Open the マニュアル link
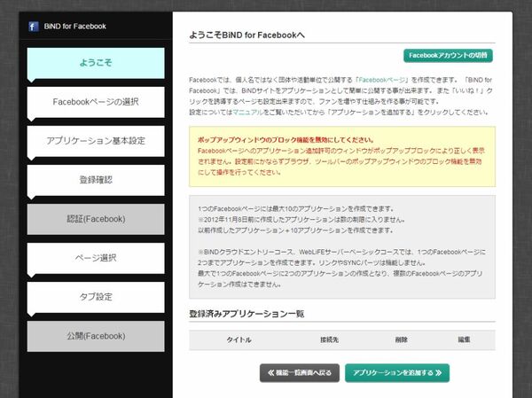Image resolution: width=532 pixels, height=398 pixels. pos(248,113)
